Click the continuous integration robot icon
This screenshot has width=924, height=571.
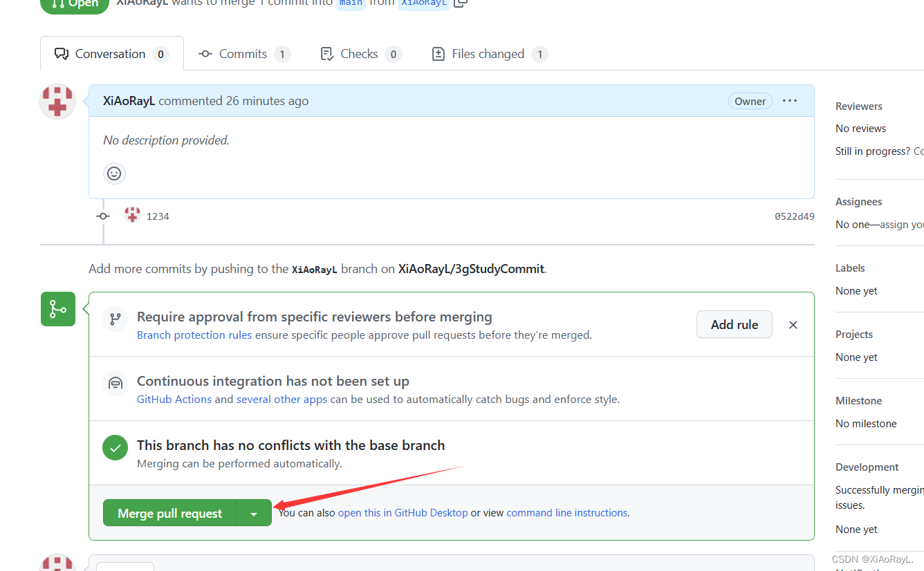115,383
